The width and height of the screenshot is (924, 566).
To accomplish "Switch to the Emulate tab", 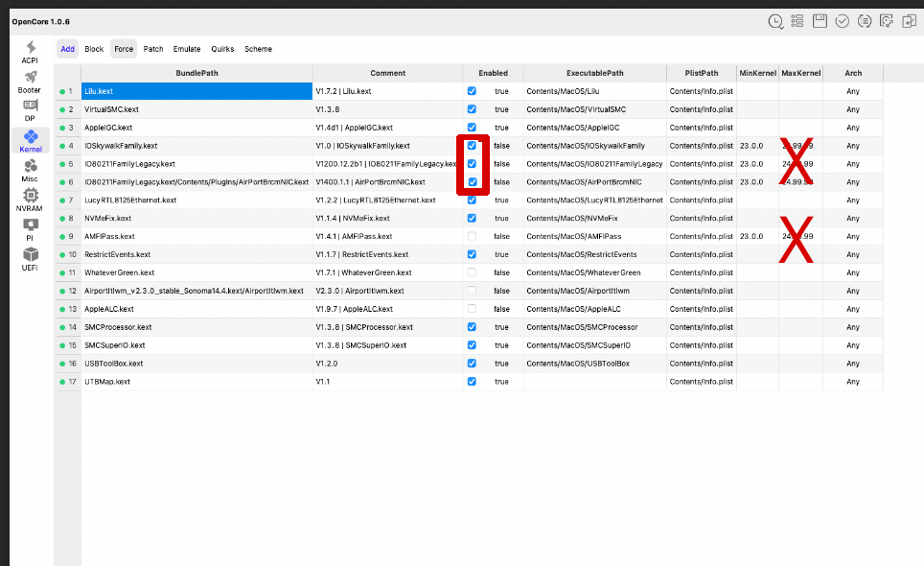I will 187,49.
